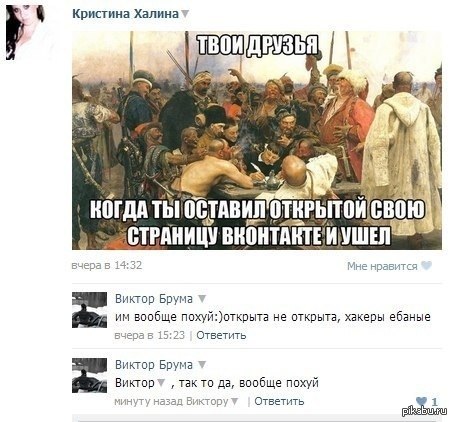The height and width of the screenshot is (422, 452).
Task: Open post timestamp вчера в 14:32
Action: coord(107,265)
